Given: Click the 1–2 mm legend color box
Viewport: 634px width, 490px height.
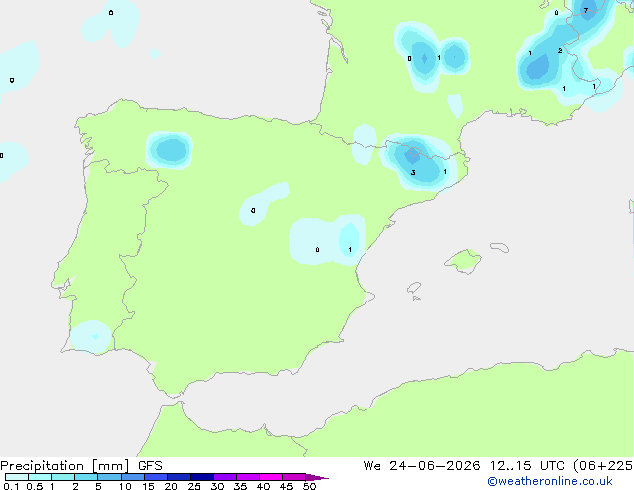Looking at the screenshot, I should [63, 477].
